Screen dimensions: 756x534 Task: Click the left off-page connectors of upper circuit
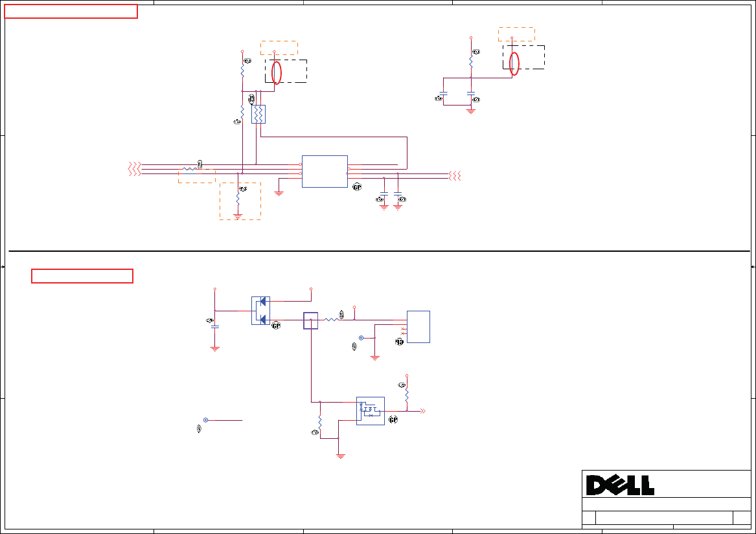click(135, 169)
